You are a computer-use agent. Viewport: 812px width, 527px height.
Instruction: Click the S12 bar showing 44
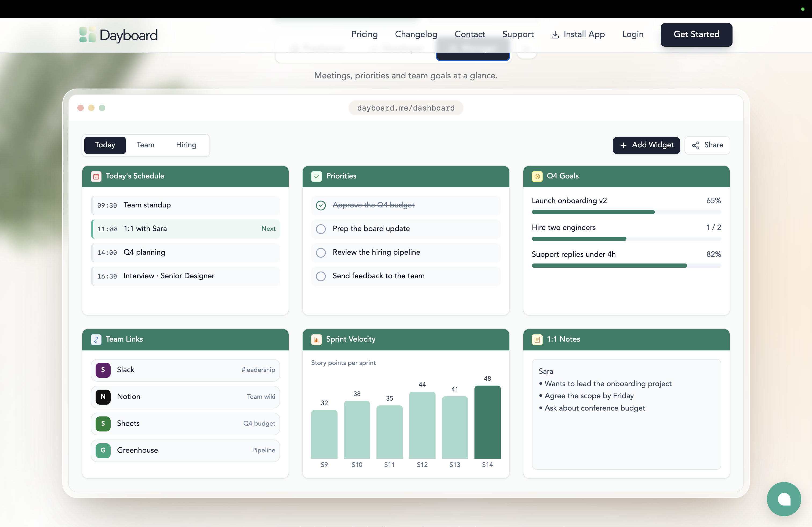click(422, 425)
